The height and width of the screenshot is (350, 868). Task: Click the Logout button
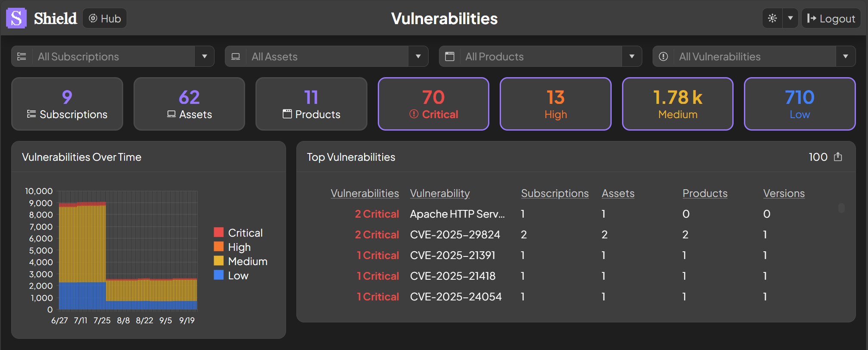(x=831, y=19)
